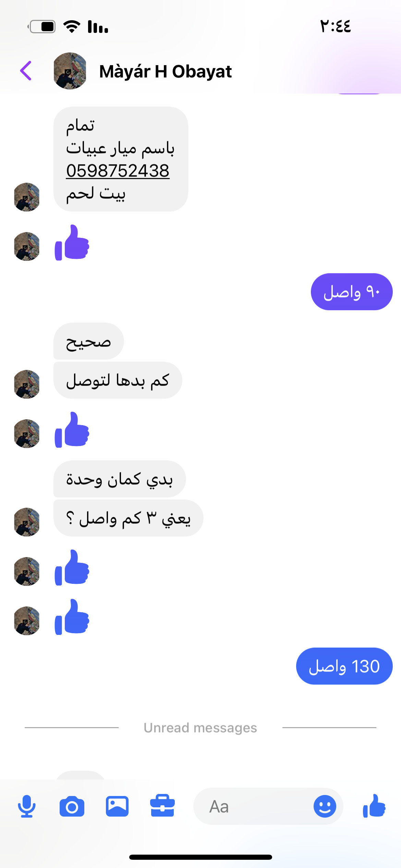Open the emoji smiley picker

click(x=325, y=806)
